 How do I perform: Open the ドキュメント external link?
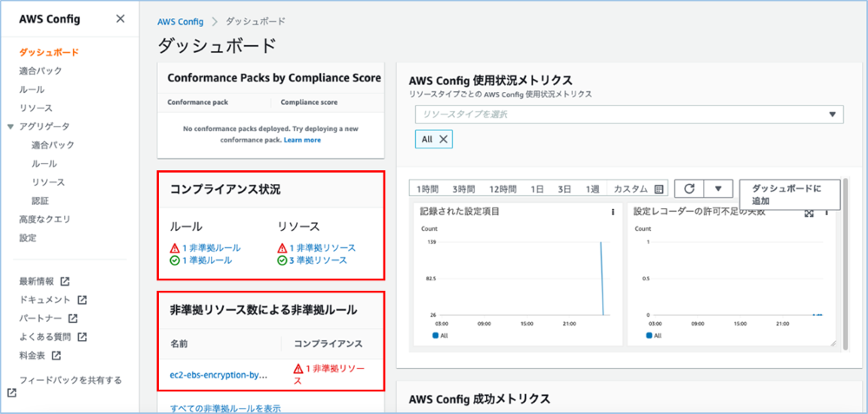pos(45,300)
